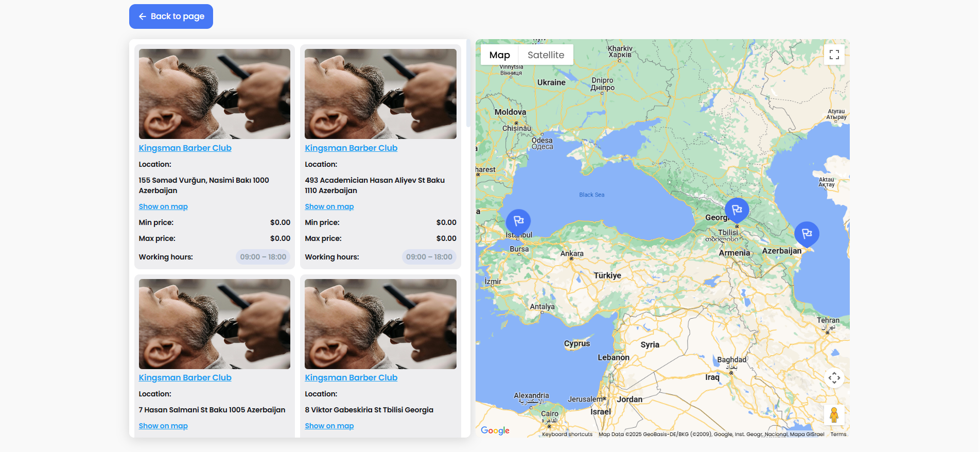This screenshot has width=980, height=452.
Task: Click the Moldova label on map
Action: [510, 112]
